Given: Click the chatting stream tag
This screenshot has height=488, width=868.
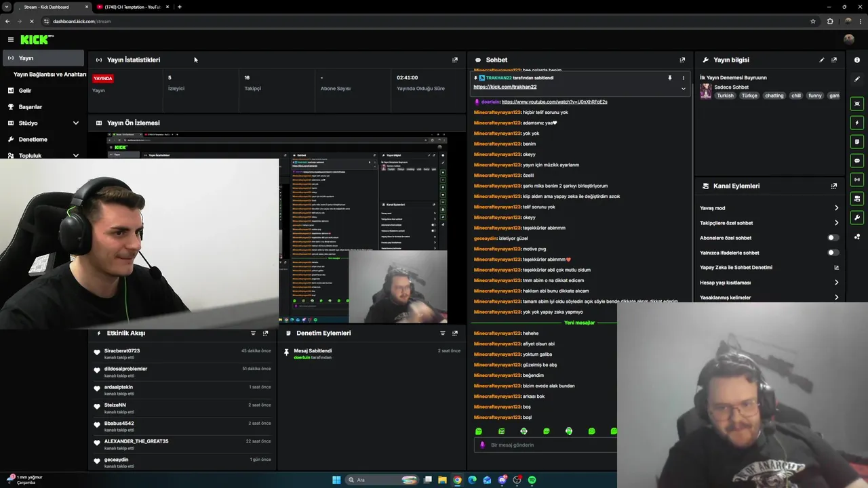Looking at the screenshot, I should click(774, 96).
